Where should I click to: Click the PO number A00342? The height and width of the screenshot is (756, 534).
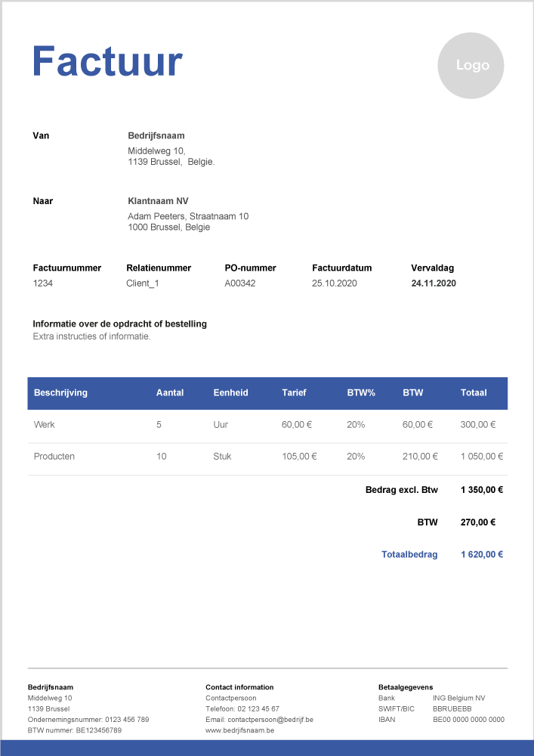[240, 283]
